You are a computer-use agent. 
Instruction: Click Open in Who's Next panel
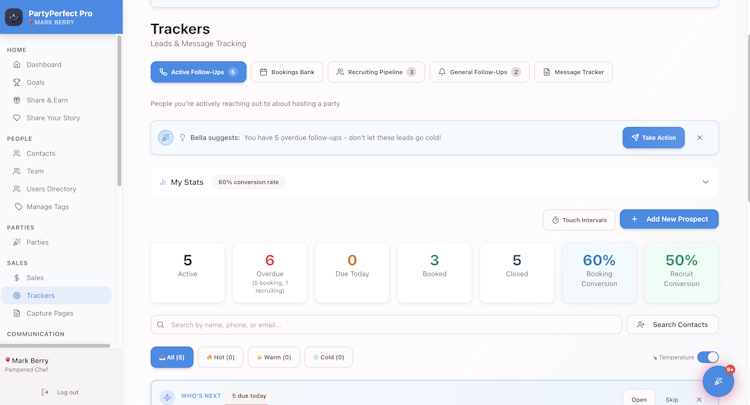[x=639, y=399]
